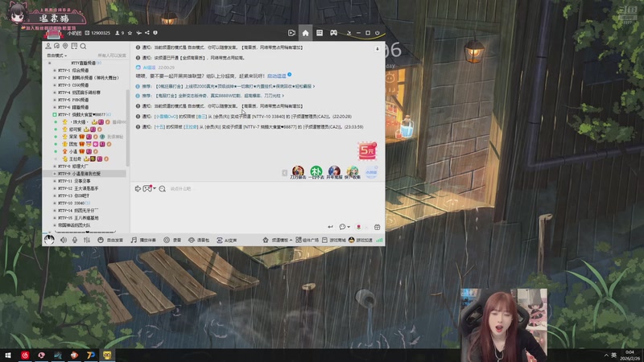Image resolution: width=644 pixels, height=362 pixels.
Task: Favorite the channel with the star icon
Action: 130,33
